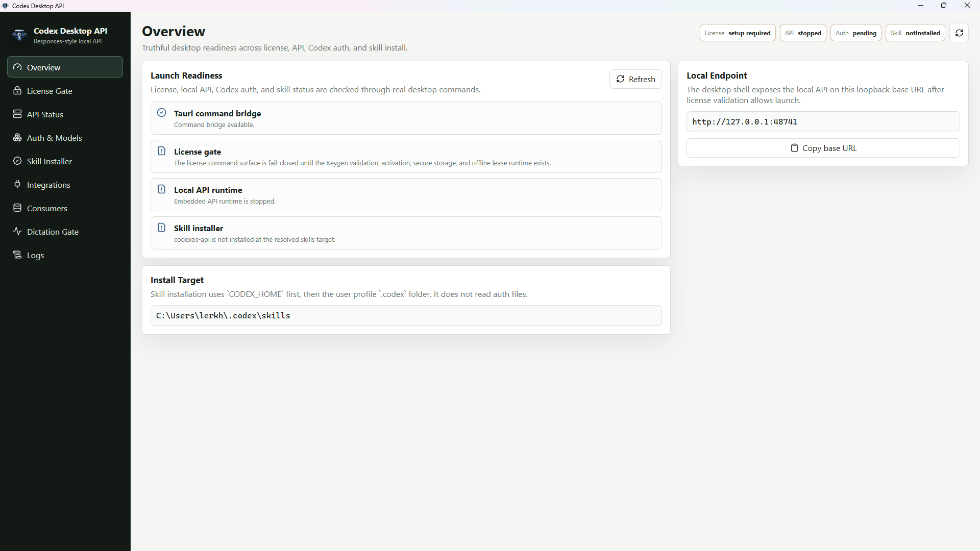Open the Consumers page
Screen dimensions: 980x551
65,208
